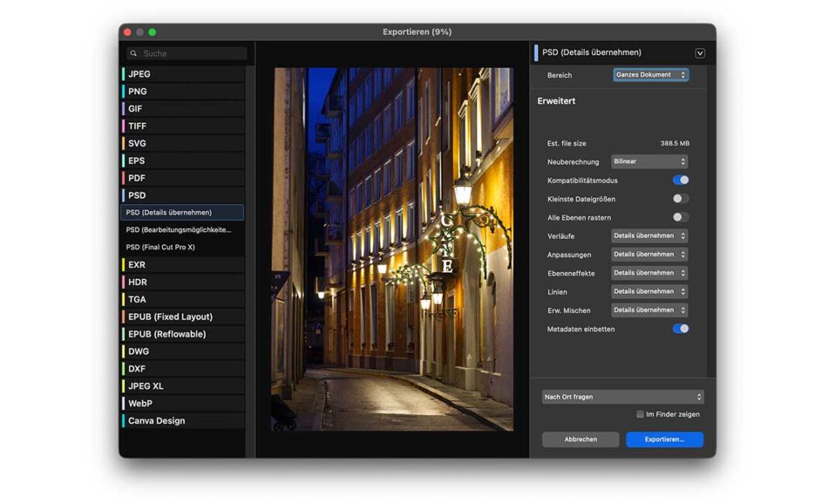Screen dimensions: 835x504
Task: Expand the preset chevron beside PSD header
Action: tap(699, 54)
